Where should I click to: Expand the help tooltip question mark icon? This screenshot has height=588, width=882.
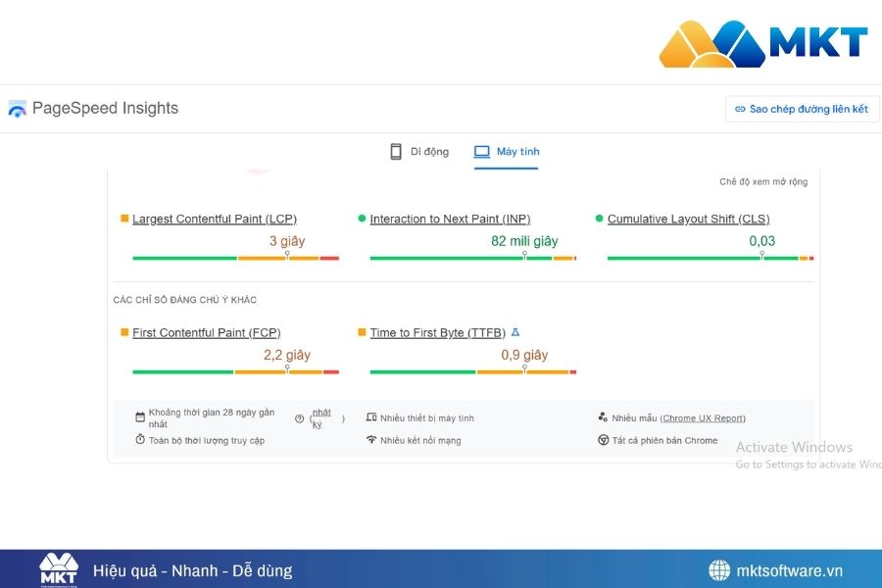click(x=302, y=418)
